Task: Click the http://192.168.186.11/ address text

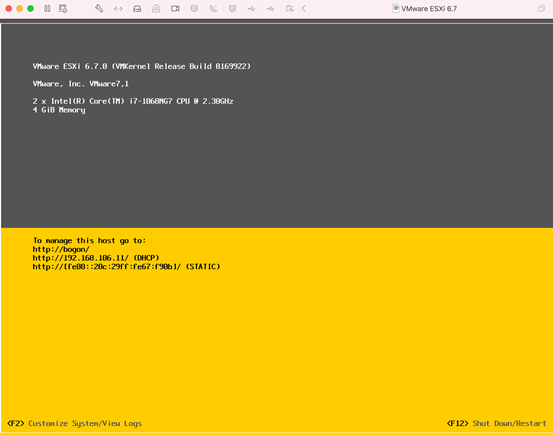Action: [81, 258]
